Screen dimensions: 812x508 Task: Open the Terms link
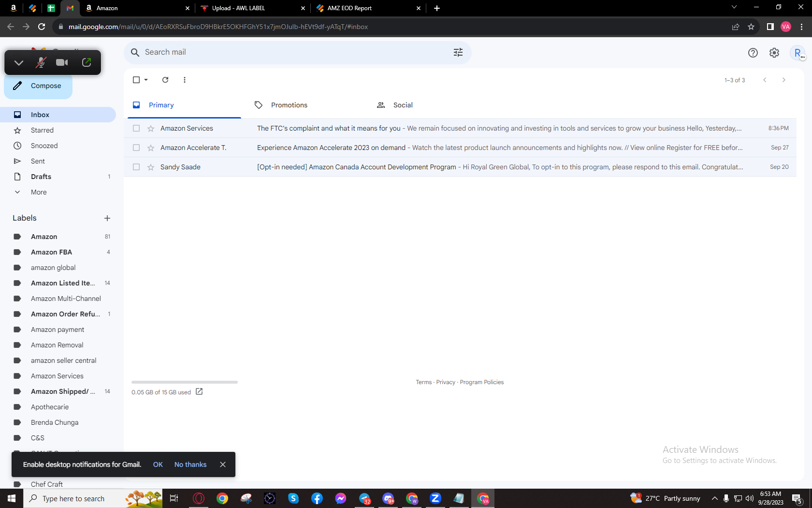[x=424, y=382]
